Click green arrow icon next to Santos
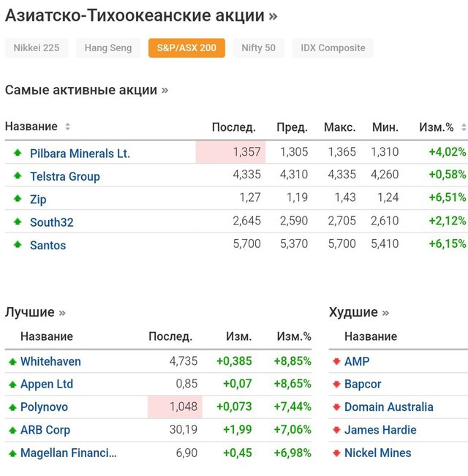 (18, 245)
